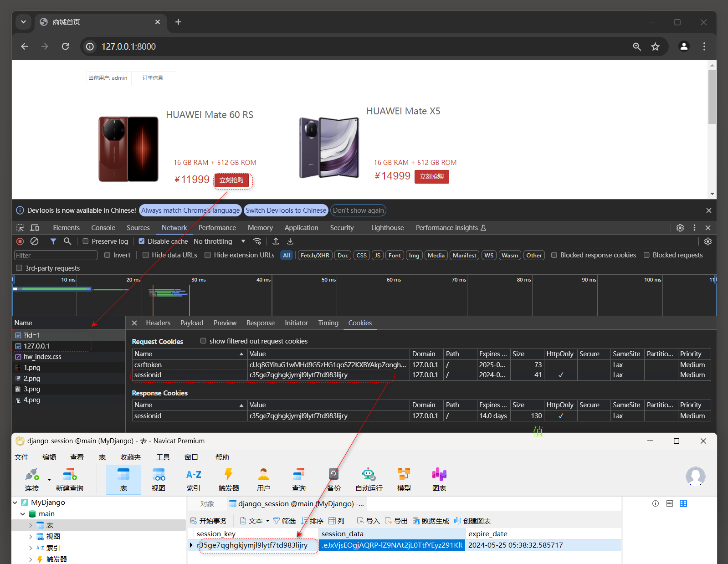
Task: Check show filtered out request cookies
Action: tap(203, 341)
